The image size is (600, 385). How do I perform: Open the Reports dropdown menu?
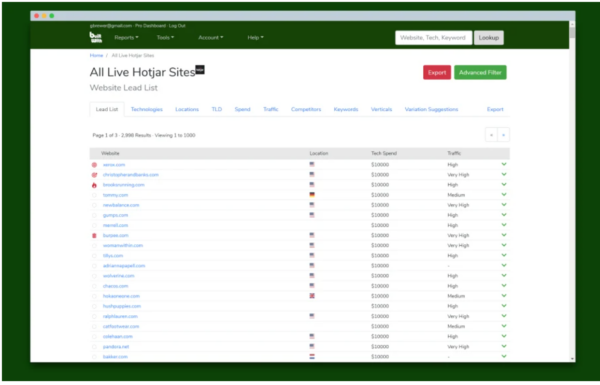[x=126, y=38]
